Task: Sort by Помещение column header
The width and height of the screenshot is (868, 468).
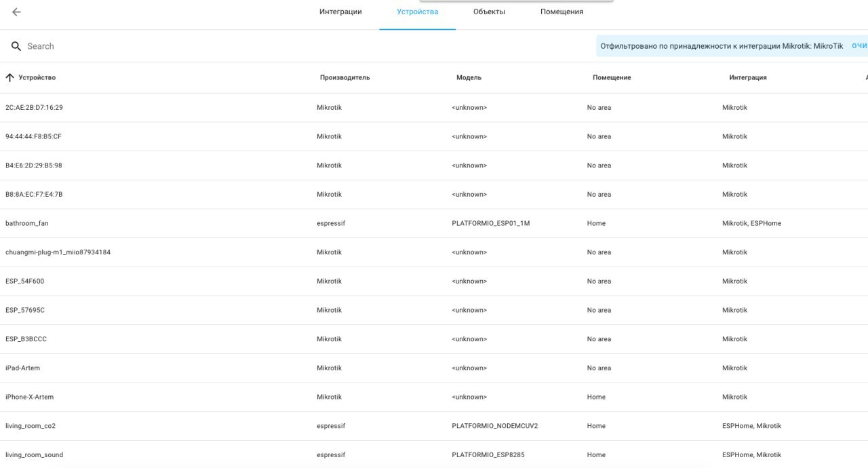Action: 612,77
